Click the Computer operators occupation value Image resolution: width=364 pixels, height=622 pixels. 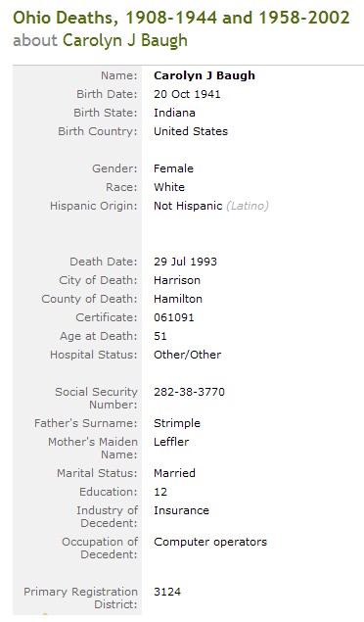point(210,542)
